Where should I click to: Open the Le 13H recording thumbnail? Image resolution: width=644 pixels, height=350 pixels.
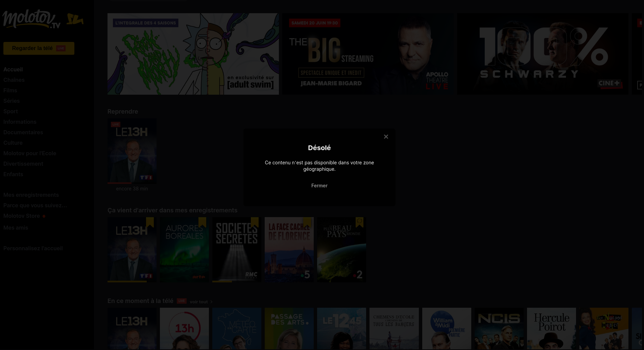coord(132,249)
